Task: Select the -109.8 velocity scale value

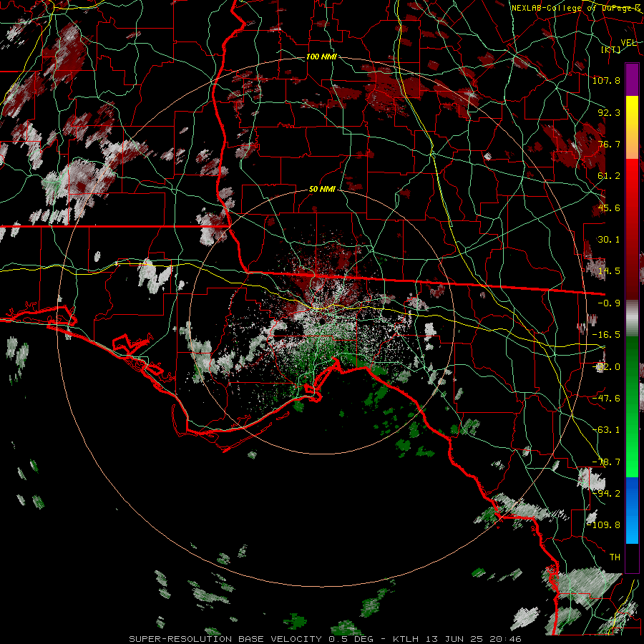Action: tap(604, 525)
